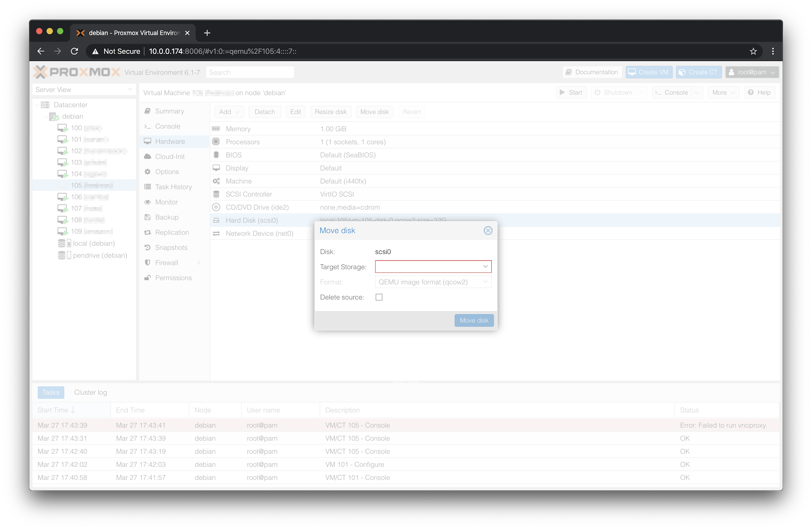Switch to the Cluster log tab
The image size is (812, 529).
coord(90,392)
